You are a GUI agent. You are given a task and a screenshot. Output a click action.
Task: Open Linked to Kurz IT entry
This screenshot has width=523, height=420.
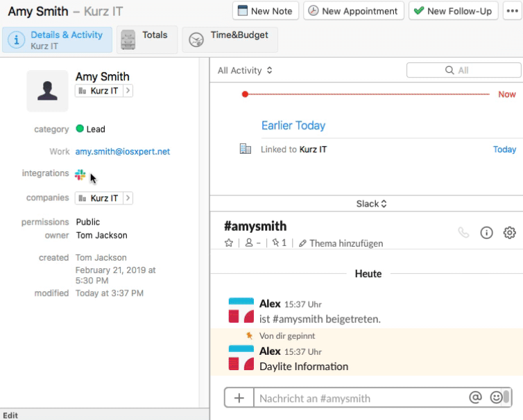[294, 149]
